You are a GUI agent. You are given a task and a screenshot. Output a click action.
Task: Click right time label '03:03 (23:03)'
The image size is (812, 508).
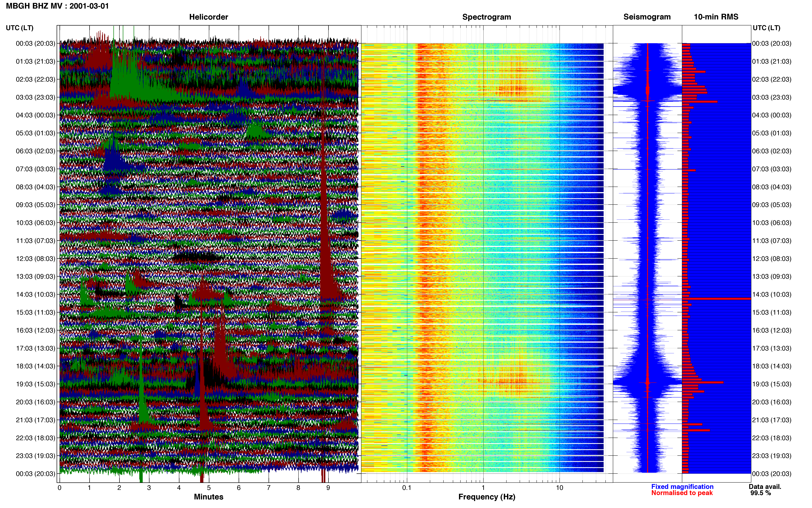772,97
